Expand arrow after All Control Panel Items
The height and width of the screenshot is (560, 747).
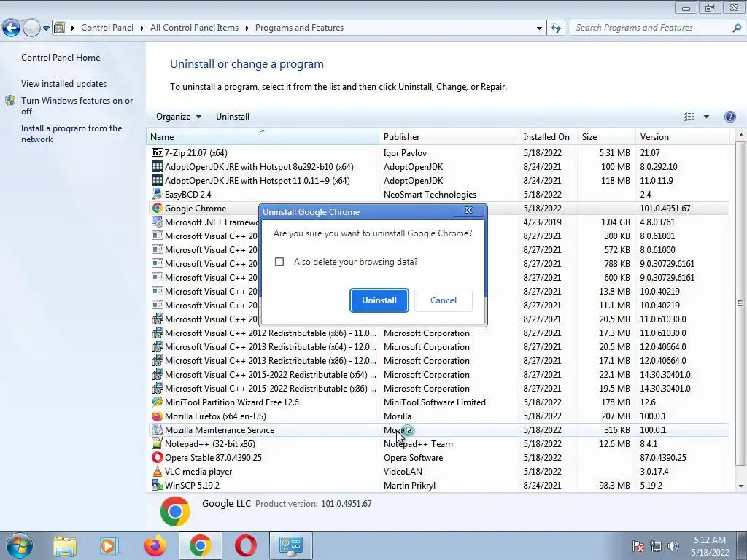click(247, 28)
